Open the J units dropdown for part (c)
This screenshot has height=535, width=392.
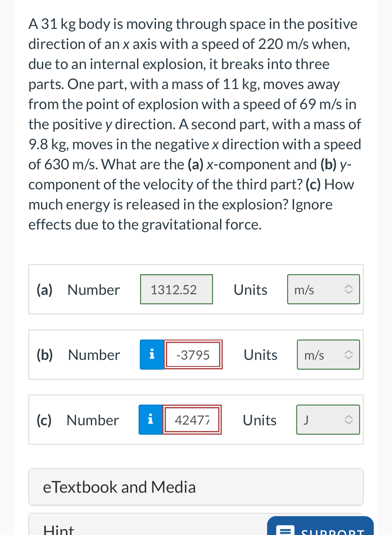click(328, 419)
